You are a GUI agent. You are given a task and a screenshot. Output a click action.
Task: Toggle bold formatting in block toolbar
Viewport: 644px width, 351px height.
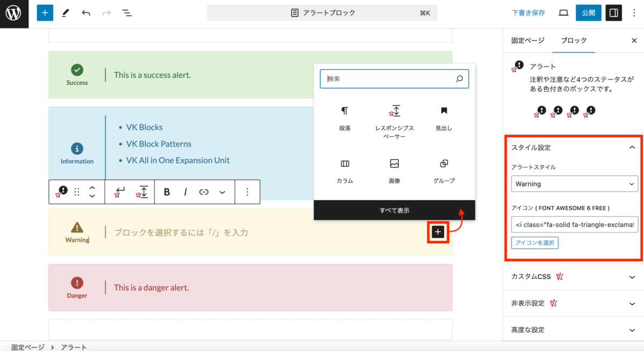167,192
